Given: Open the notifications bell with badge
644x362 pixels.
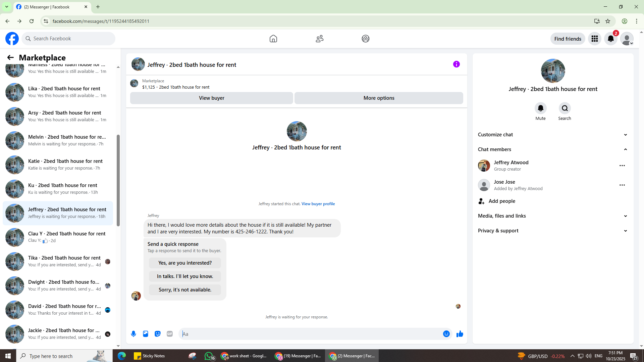Looking at the screenshot, I should [610, 39].
